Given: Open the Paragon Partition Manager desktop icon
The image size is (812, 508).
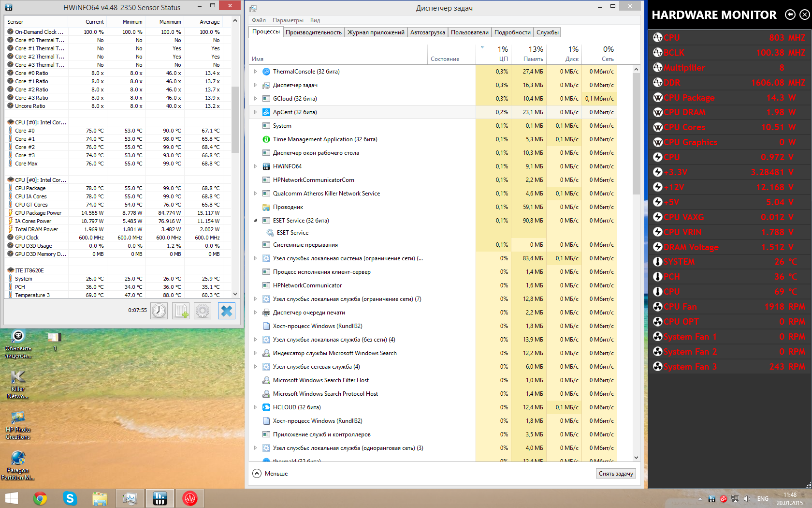Looking at the screenshot, I should pyautogui.click(x=18, y=466).
